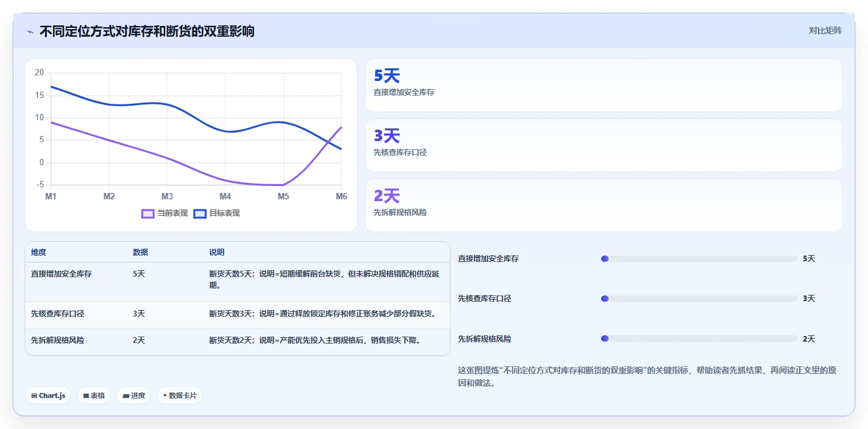Click the 表格 tag chip
868x429 pixels.
(x=94, y=395)
